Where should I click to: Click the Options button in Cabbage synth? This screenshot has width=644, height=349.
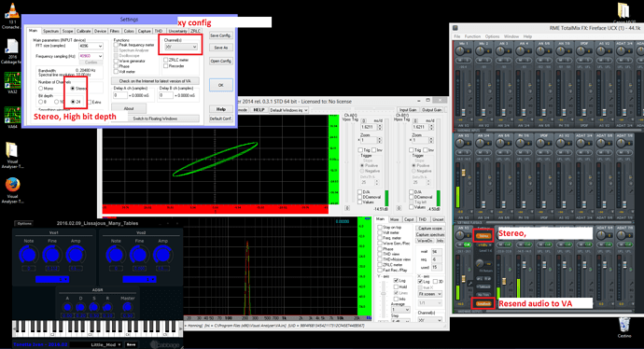tap(24, 223)
